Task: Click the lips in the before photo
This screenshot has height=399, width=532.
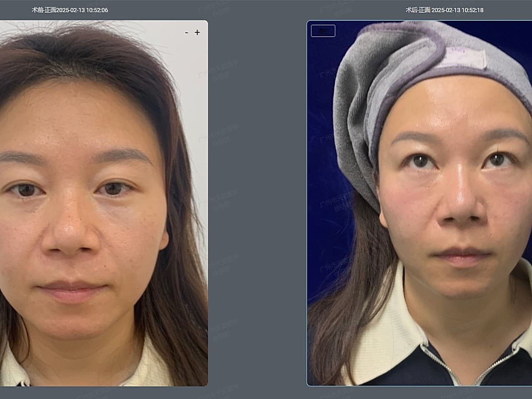Action: click(x=71, y=290)
